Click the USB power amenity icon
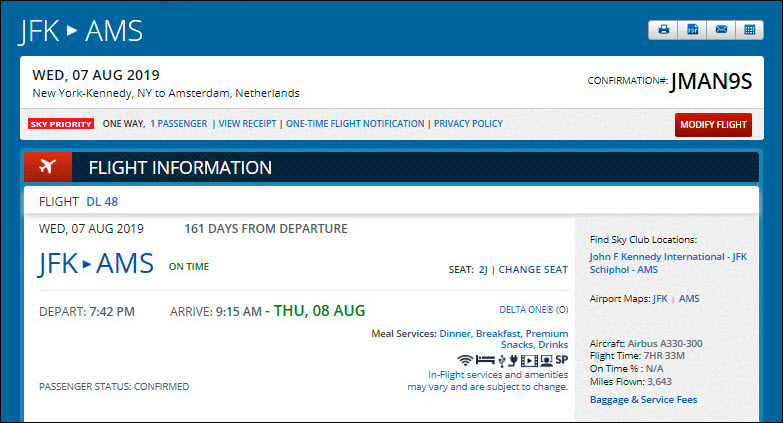Image resolution: width=783 pixels, height=423 pixels. 501,360
